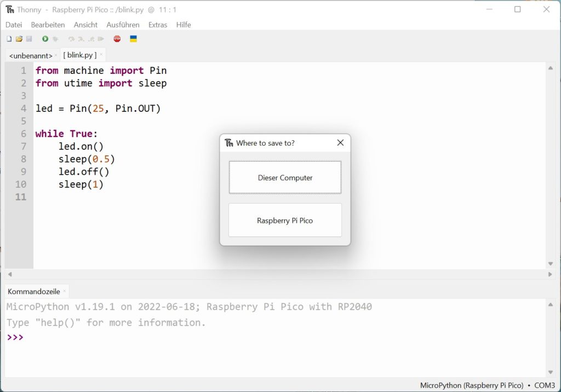Choose Dieser Computer as save location
The width and height of the screenshot is (561, 392).
285,177
